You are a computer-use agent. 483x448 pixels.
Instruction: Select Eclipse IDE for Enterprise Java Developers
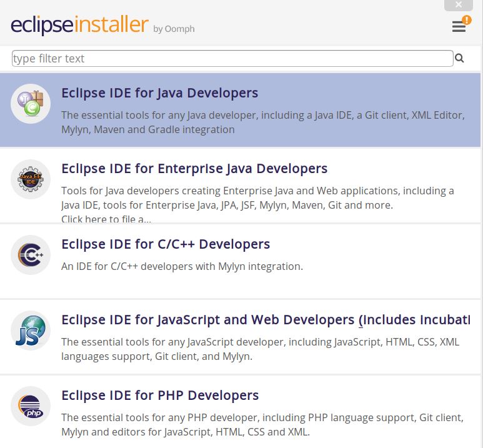pos(194,169)
